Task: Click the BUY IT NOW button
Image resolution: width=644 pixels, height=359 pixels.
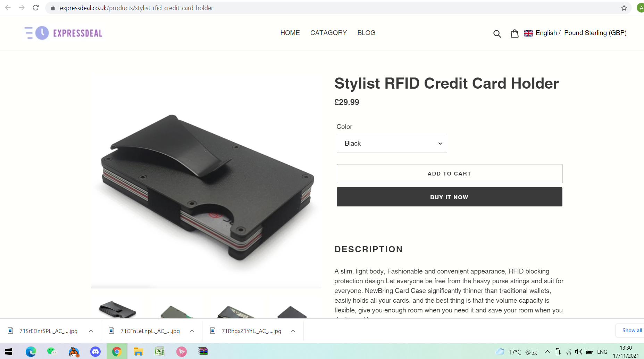Action: tap(449, 197)
